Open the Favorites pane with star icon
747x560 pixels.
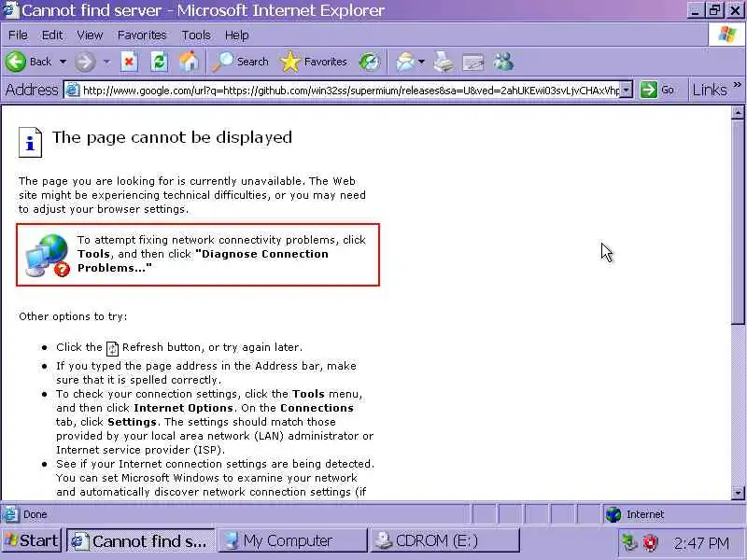click(314, 62)
